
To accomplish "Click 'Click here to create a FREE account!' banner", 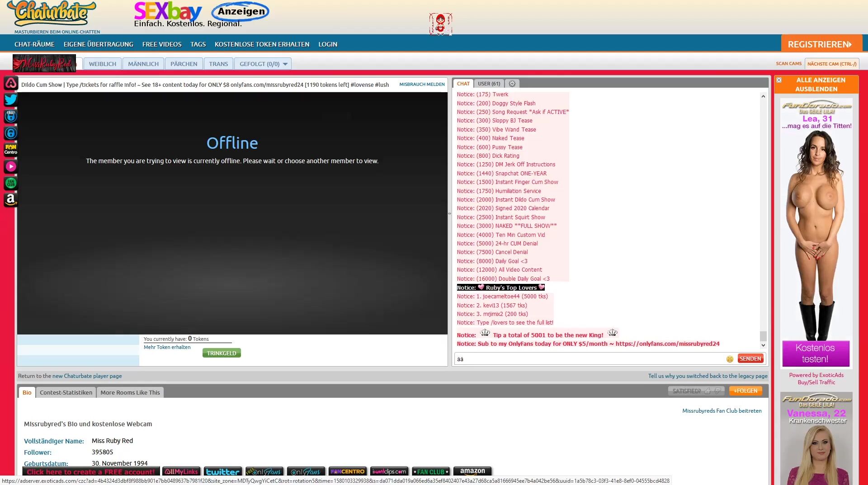I will [x=91, y=471].
